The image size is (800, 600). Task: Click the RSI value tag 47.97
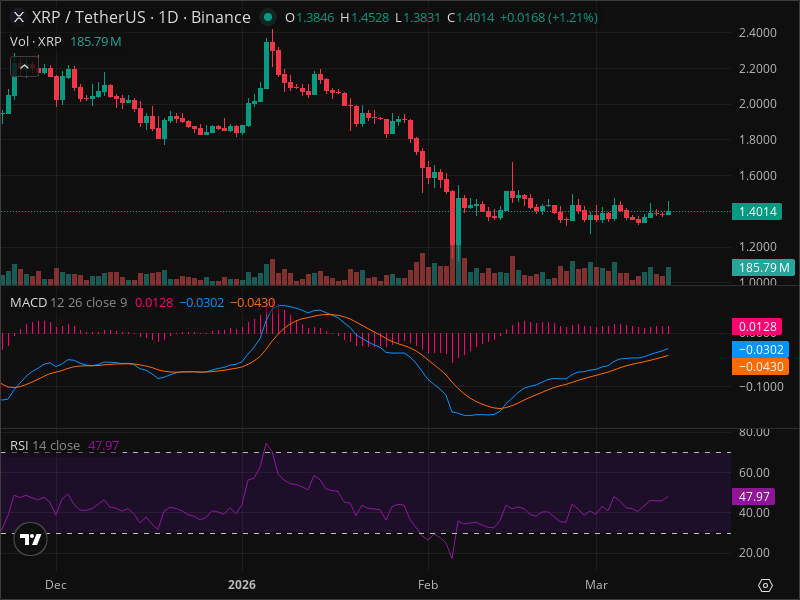pyautogui.click(x=754, y=496)
